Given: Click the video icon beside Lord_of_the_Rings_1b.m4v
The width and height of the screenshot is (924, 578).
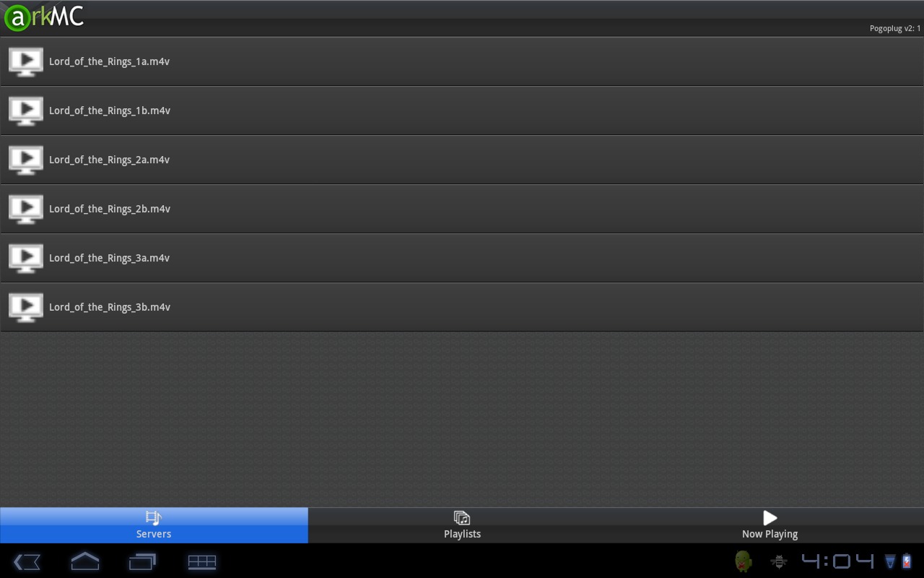Looking at the screenshot, I should 26,111.
